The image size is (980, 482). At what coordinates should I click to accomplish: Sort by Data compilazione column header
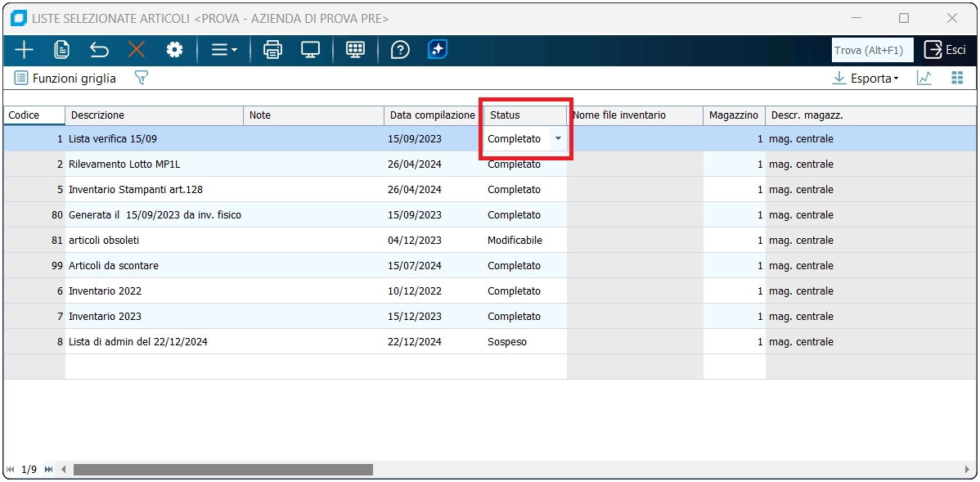point(432,115)
